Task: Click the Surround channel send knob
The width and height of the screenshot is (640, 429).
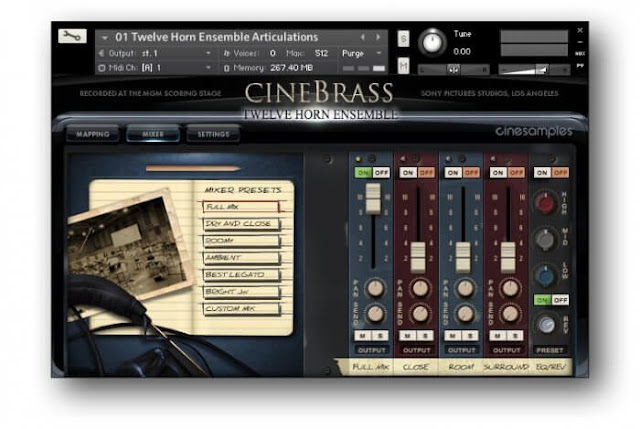Action: 509,313
